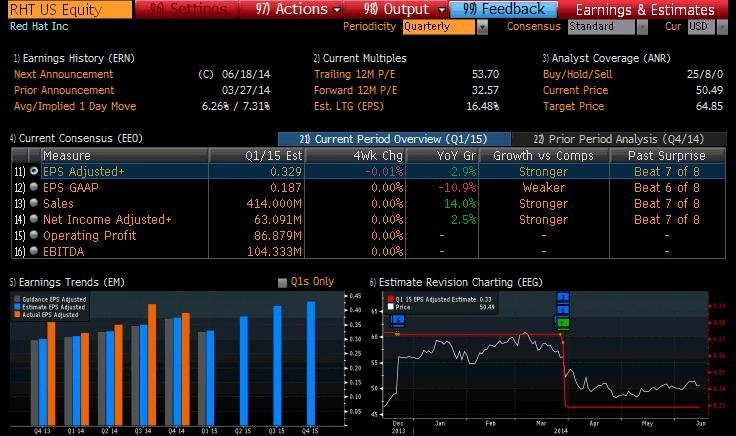
Task: Click the green event marker in revision chart
Action: (563, 323)
